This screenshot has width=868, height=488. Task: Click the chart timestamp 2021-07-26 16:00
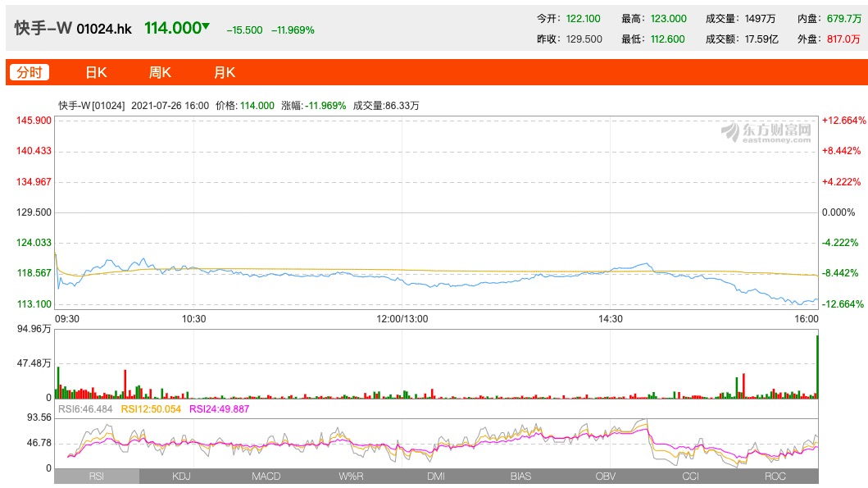(170, 106)
